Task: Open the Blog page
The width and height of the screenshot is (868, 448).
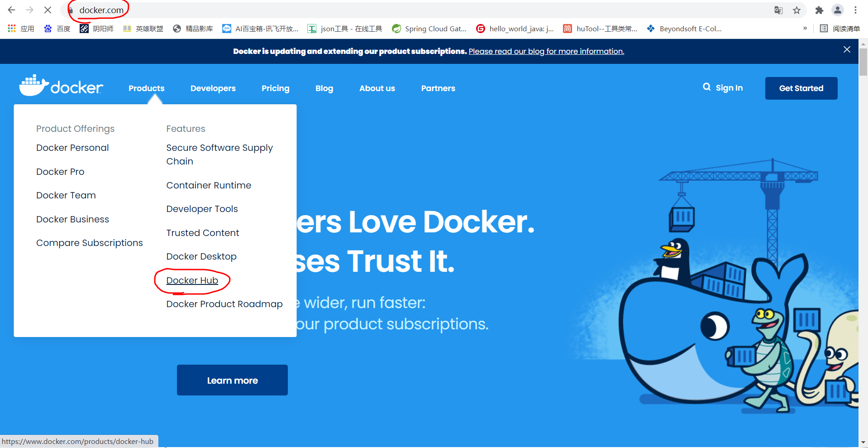Action: (324, 88)
